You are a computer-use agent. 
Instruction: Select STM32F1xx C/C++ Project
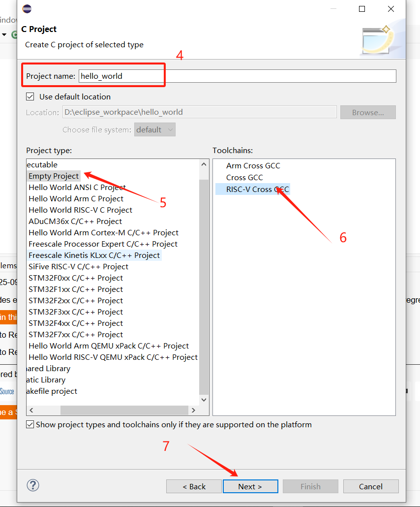(x=76, y=289)
